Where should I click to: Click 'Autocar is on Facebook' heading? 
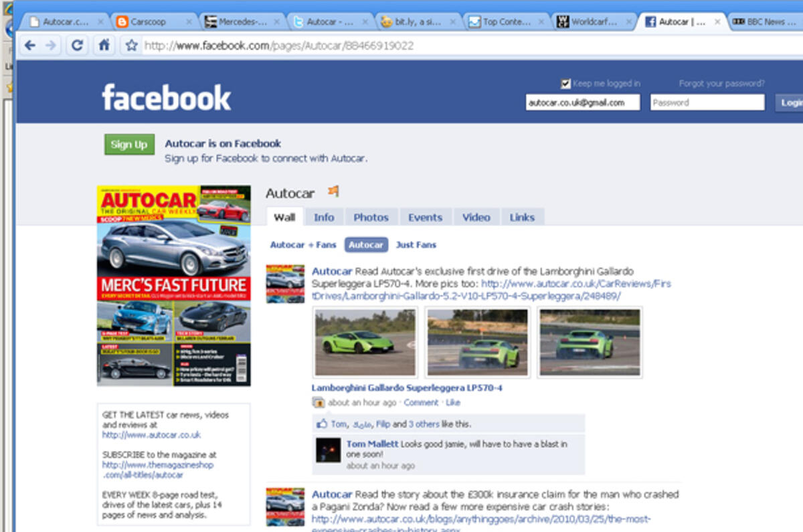click(x=223, y=143)
